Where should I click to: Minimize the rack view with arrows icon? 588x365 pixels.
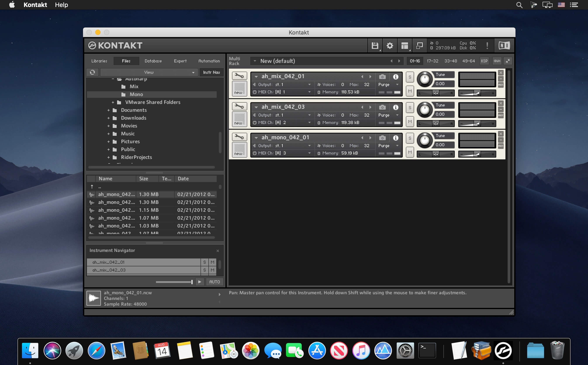coord(508,61)
